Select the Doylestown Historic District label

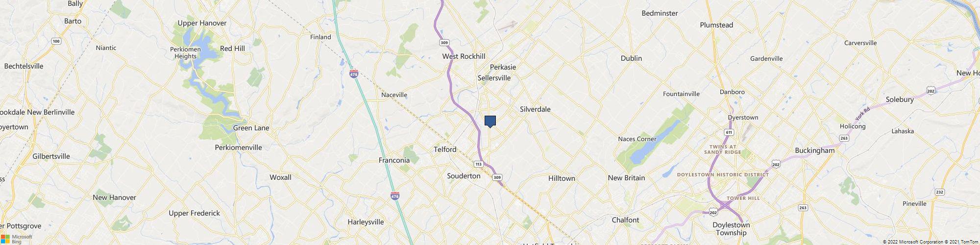pyautogui.click(x=723, y=174)
